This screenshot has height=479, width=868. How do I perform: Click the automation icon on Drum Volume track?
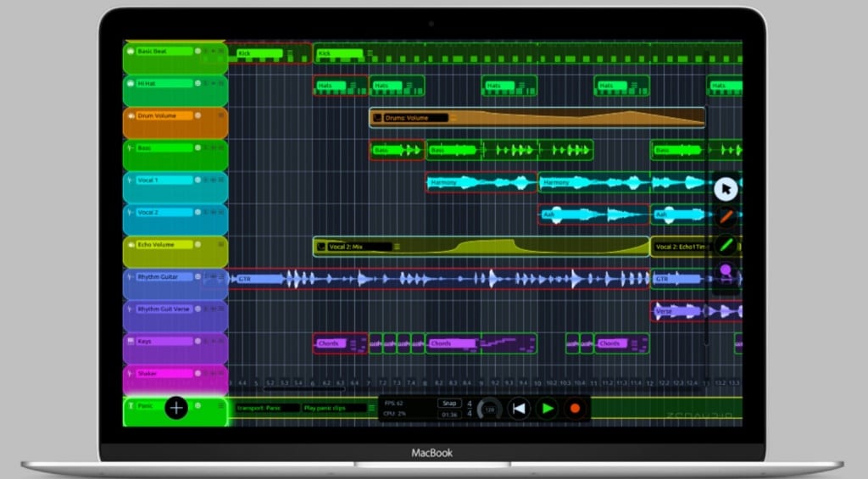pos(131,116)
